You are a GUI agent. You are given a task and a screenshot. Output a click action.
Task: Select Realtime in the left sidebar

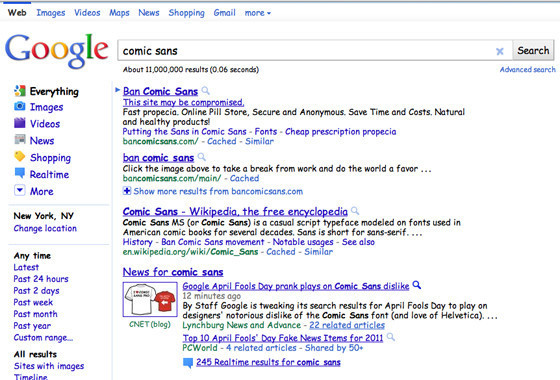[x=49, y=175]
